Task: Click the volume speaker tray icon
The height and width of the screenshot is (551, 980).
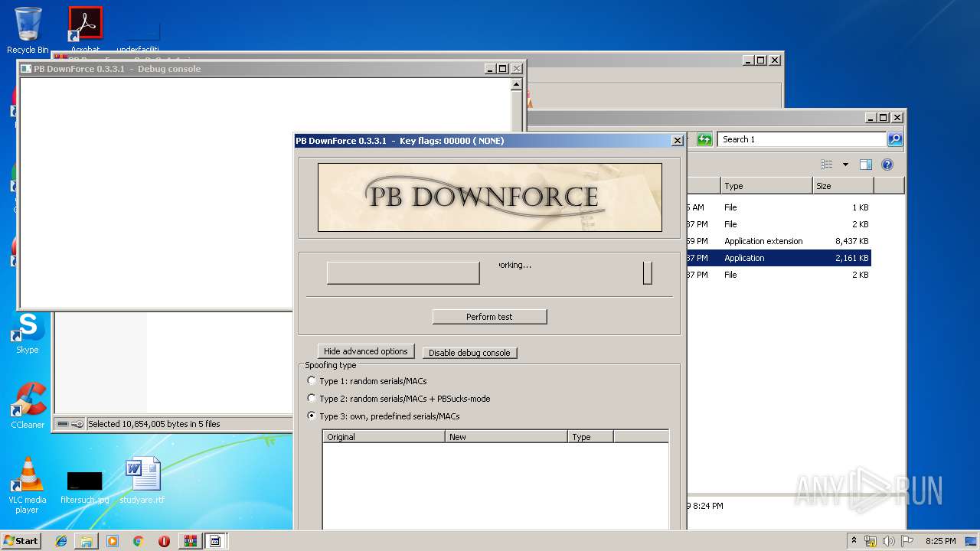Action: click(889, 541)
